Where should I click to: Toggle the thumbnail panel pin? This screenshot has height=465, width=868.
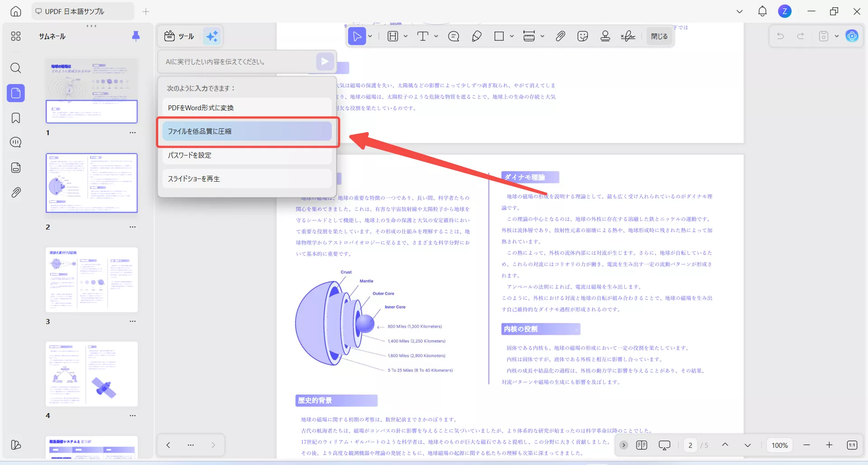[136, 36]
